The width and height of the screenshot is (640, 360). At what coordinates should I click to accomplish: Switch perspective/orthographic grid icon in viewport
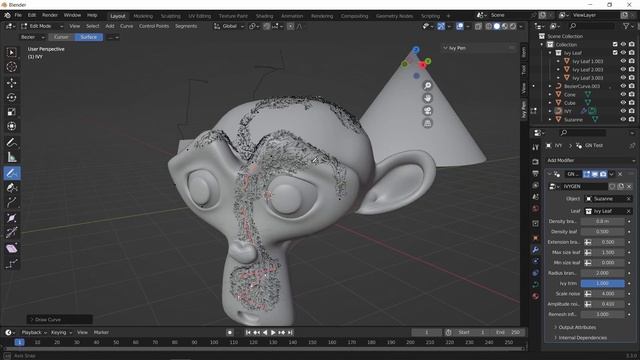coord(427,123)
